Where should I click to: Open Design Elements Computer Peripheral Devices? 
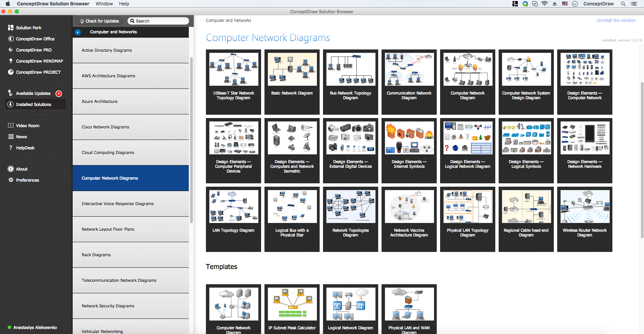[234, 151]
